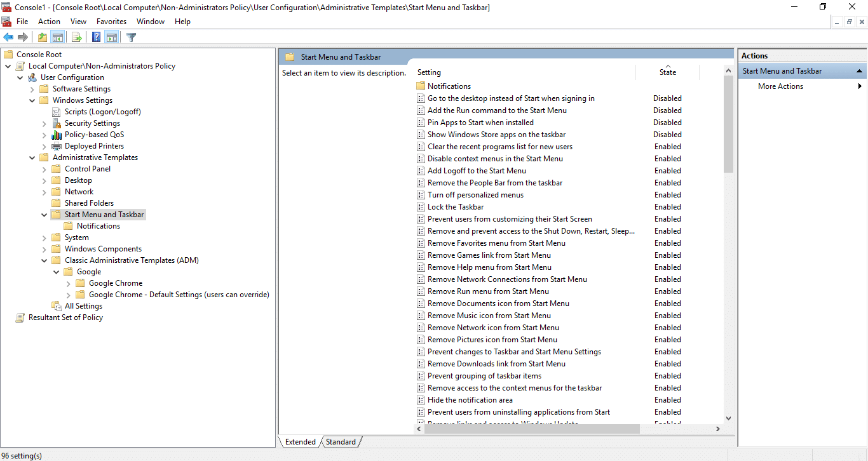Toggle the Show/Hide Console Tree icon

(57, 37)
